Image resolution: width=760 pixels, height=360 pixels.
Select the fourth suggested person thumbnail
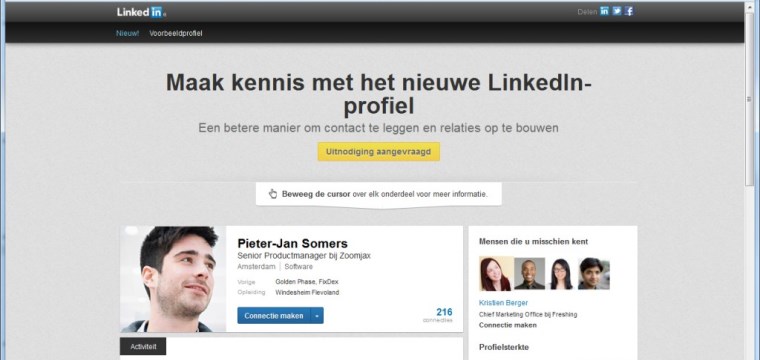point(594,273)
